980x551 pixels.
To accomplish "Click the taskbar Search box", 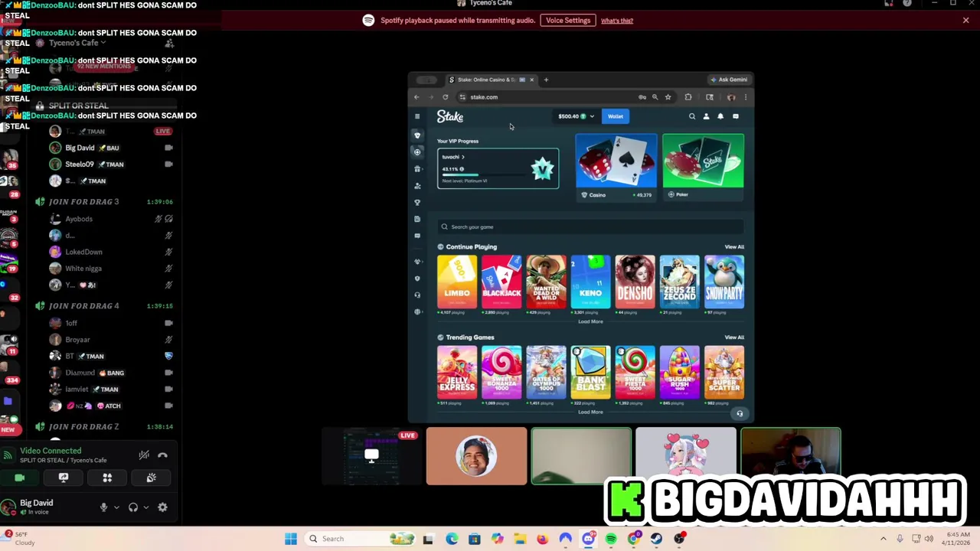I will 360,539.
